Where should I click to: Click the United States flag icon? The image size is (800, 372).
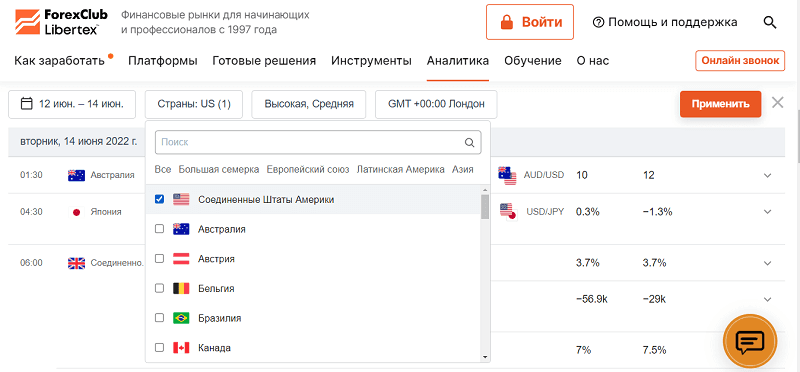pyautogui.click(x=181, y=200)
